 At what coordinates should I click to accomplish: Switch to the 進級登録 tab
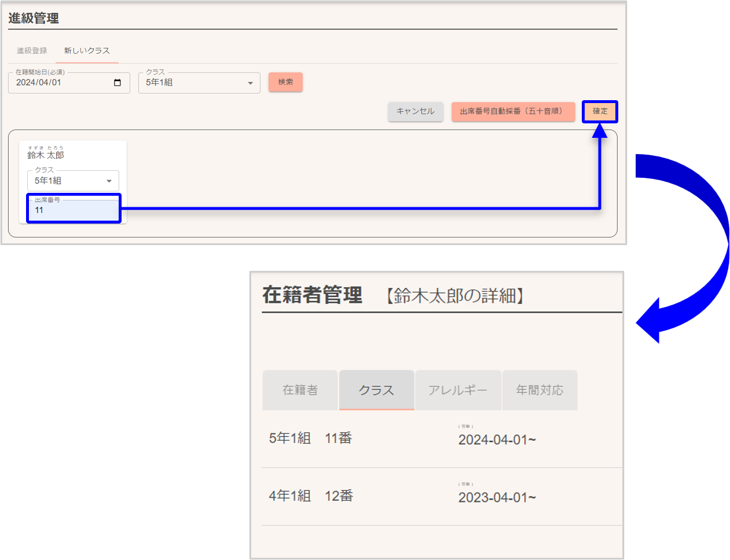pyautogui.click(x=32, y=51)
